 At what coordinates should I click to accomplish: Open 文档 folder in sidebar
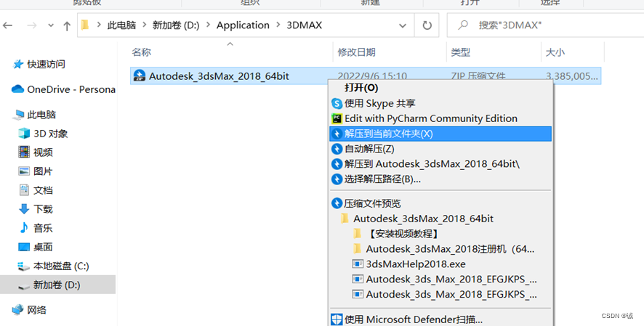[43, 190]
